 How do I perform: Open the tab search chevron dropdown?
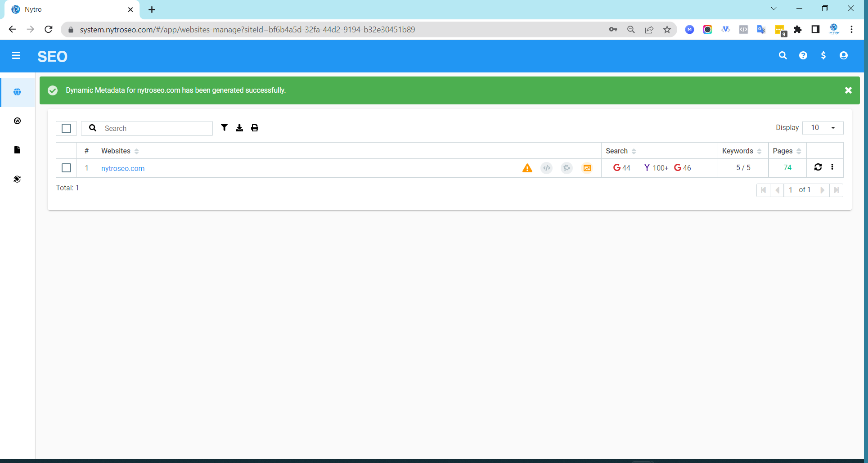click(774, 9)
